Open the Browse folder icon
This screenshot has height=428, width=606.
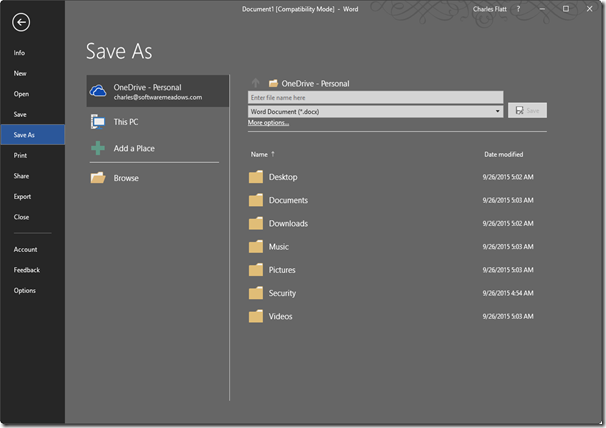pyautogui.click(x=98, y=178)
